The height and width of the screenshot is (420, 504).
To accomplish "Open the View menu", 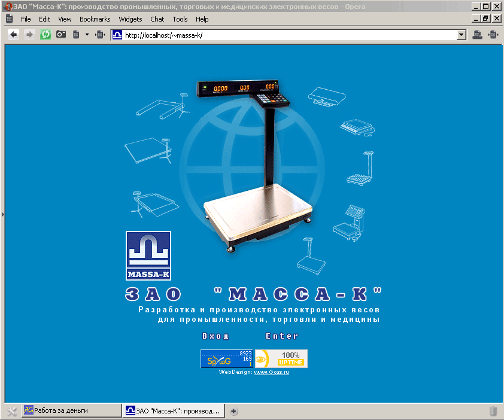I will click(65, 19).
